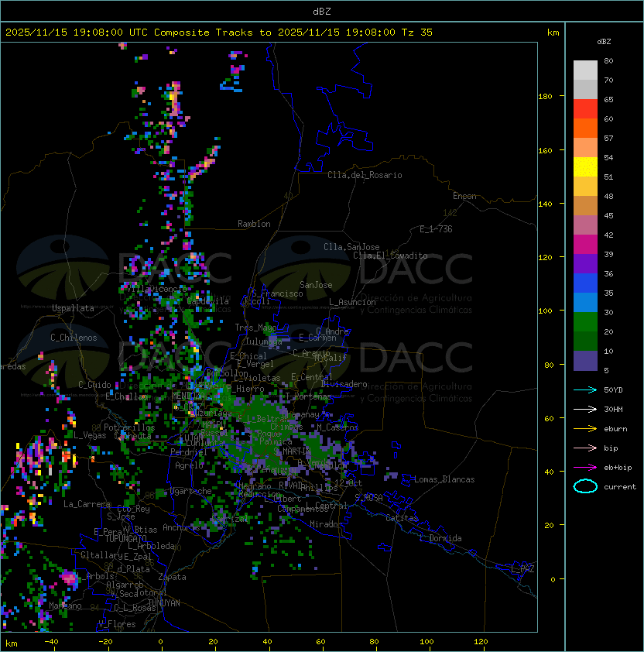The width and height of the screenshot is (644, 652).
Task: Pick the light blue 35-30 dBZ swatch
Action: coord(585,302)
